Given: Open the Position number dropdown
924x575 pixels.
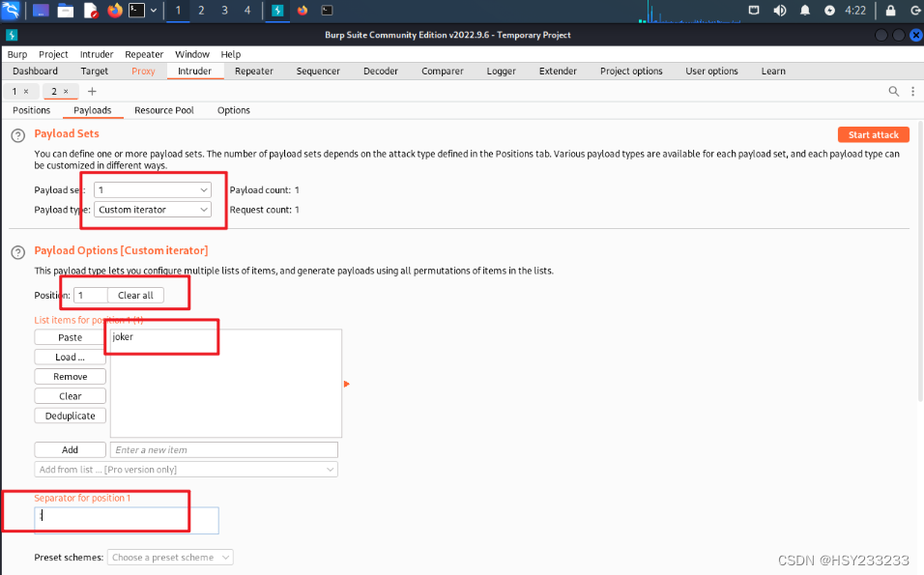Looking at the screenshot, I should coord(91,295).
